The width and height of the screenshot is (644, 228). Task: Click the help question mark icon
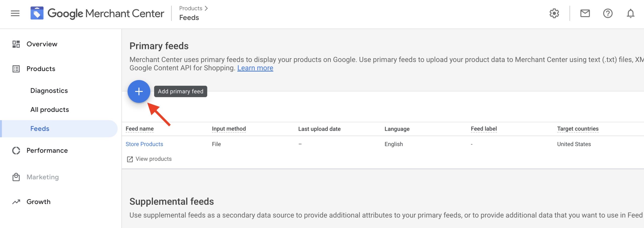(x=608, y=13)
